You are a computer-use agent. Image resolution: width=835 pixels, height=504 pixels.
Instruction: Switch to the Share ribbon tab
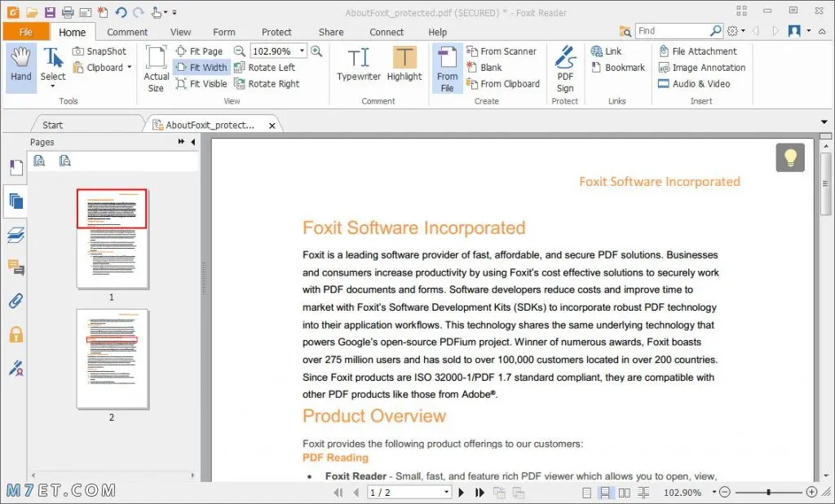click(331, 32)
